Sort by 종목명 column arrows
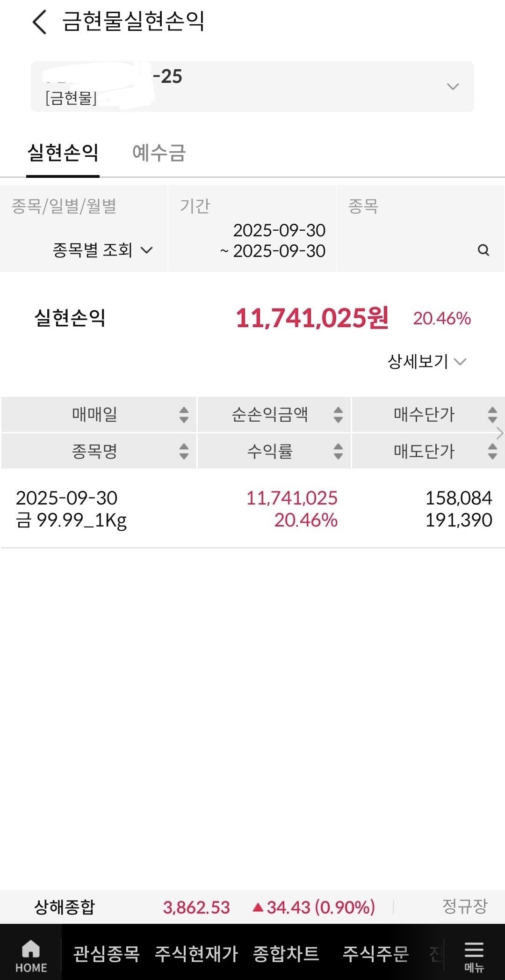The image size is (505, 980). (x=184, y=451)
